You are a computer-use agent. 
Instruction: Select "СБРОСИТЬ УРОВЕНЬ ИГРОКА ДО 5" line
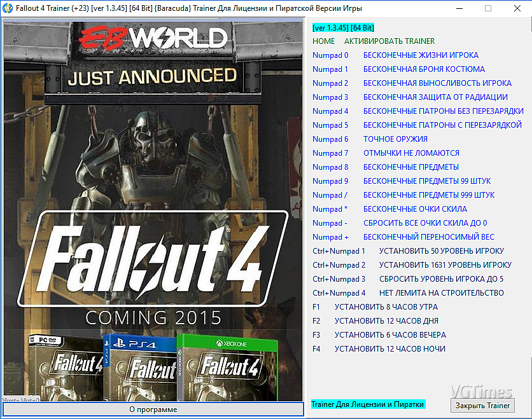(408, 279)
